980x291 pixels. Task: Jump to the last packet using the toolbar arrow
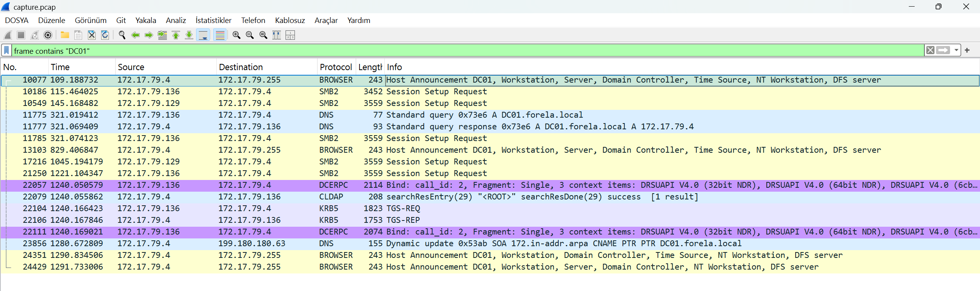pos(189,35)
